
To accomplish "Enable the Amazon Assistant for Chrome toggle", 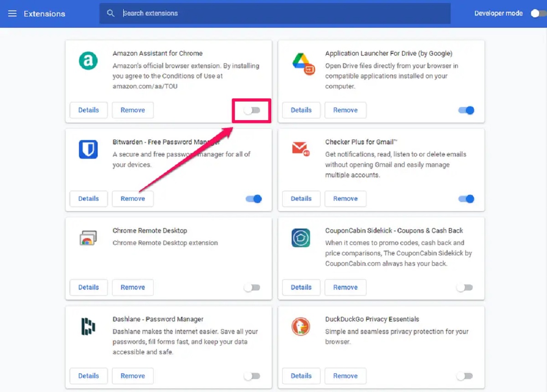I will point(252,110).
